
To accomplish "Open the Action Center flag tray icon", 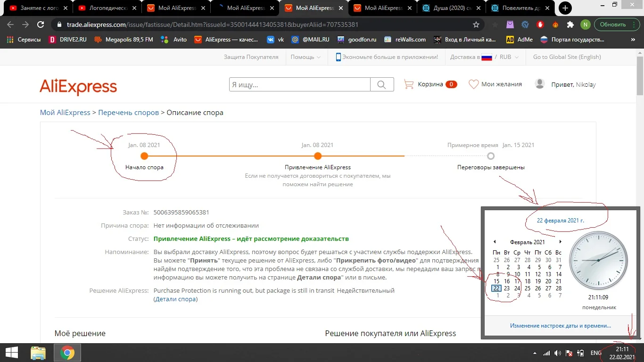I will point(569,353).
